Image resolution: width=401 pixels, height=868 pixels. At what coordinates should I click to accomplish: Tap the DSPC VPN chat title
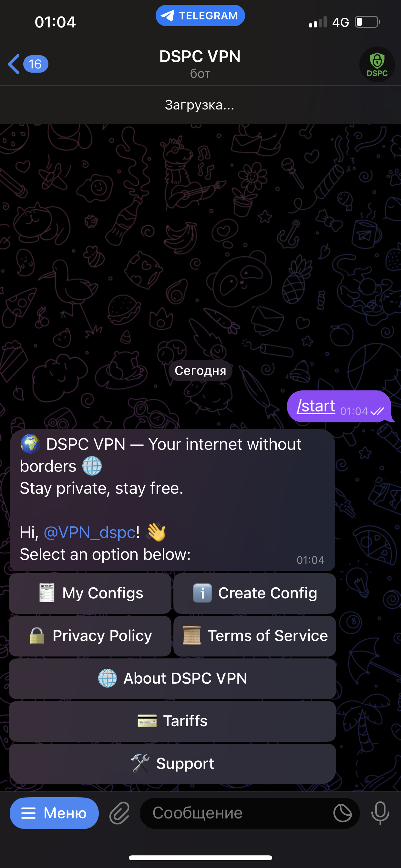pyautogui.click(x=200, y=56)
